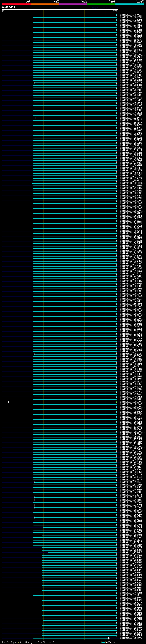This screenshot has height=644, width=146.
Task: Select hit label UniRef100_C6JSG0
Action: click(131, 32)
